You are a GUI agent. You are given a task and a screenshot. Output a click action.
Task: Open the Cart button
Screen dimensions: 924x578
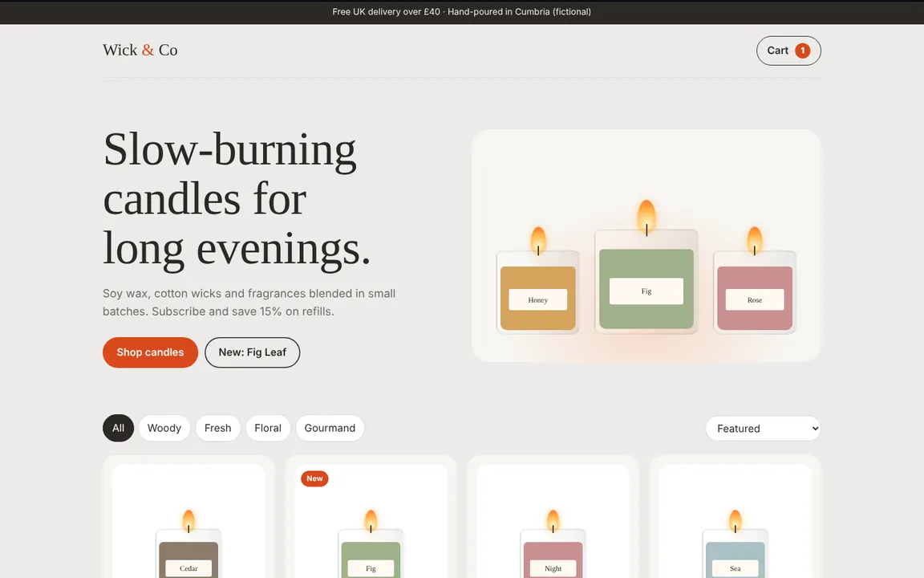coord(788,51)
